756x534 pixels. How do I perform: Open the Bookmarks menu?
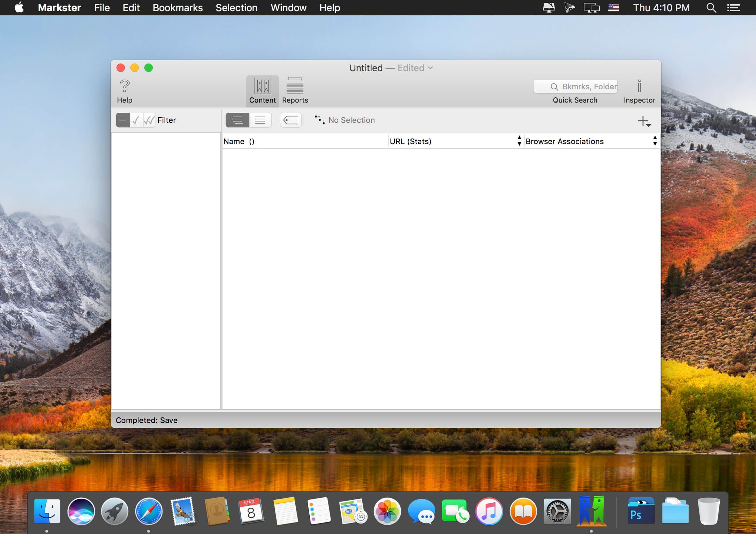(x=177, y=8)
